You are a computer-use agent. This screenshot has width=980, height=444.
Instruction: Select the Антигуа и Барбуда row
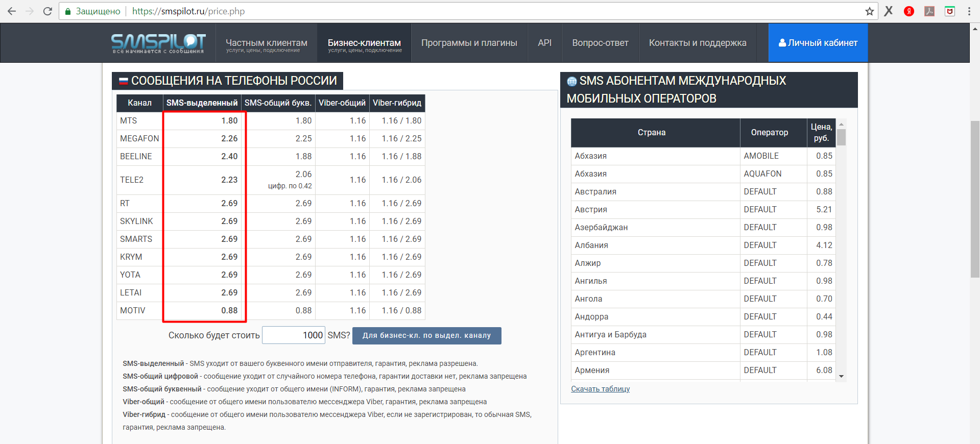pos(704,335)
